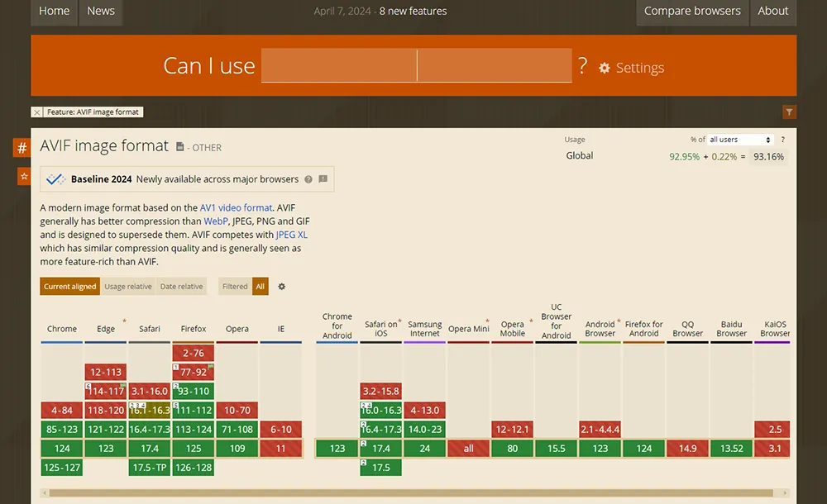The width and height of the screenshot is (827, 504).
Task: Click Safari 17.5-TP cell
Action: [149, 468]
